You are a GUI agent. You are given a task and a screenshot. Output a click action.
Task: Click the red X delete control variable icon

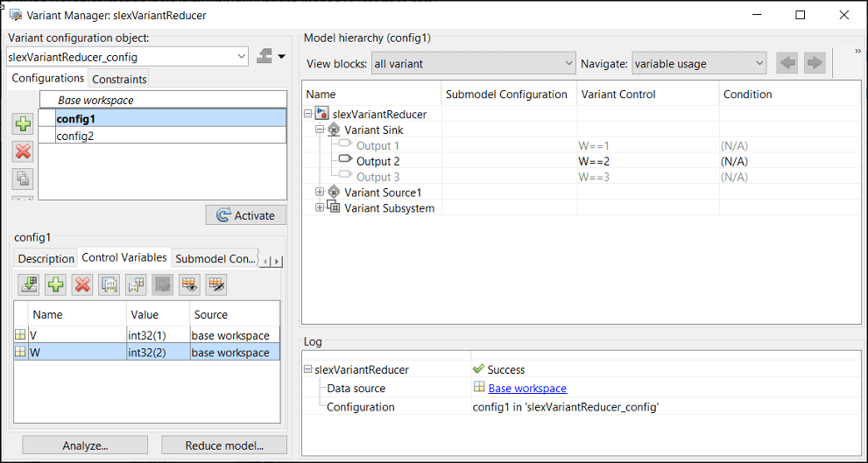[x=82, y=284]
